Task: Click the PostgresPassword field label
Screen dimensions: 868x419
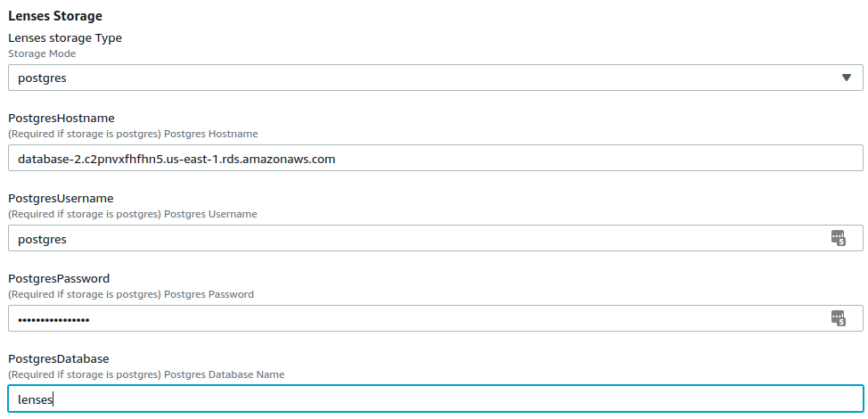Action: pyautogui.click(x=59, y=278)
